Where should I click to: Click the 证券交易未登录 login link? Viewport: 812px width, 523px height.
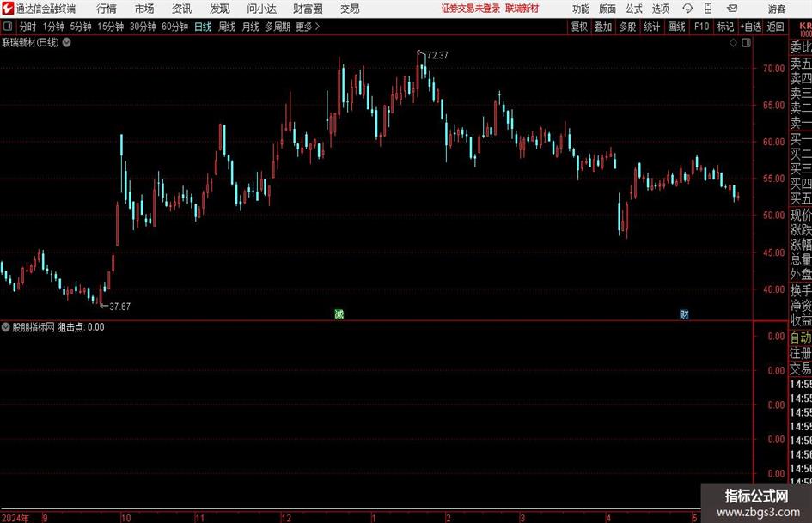tap(471, 9)
